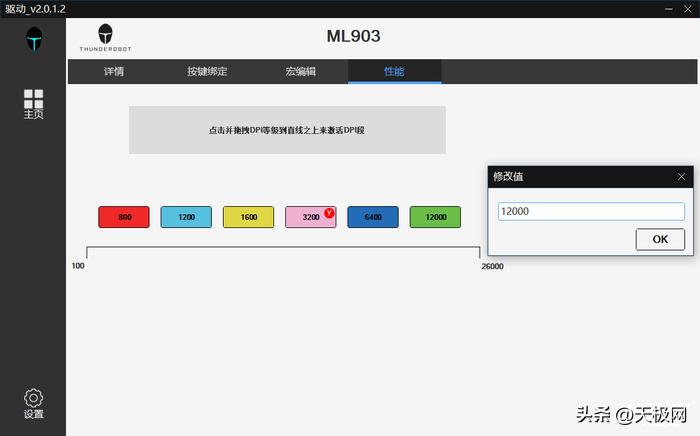The width and height of the screenshot is (700, 436).
Task: Select the yellow 1600 DPI swatch
Action: point(248,217)
